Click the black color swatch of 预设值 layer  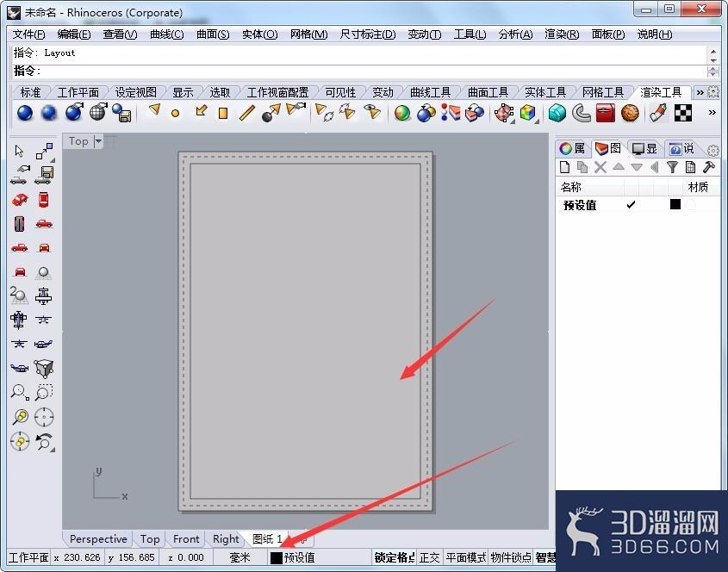pyautogui.click(x=675, y=204)
